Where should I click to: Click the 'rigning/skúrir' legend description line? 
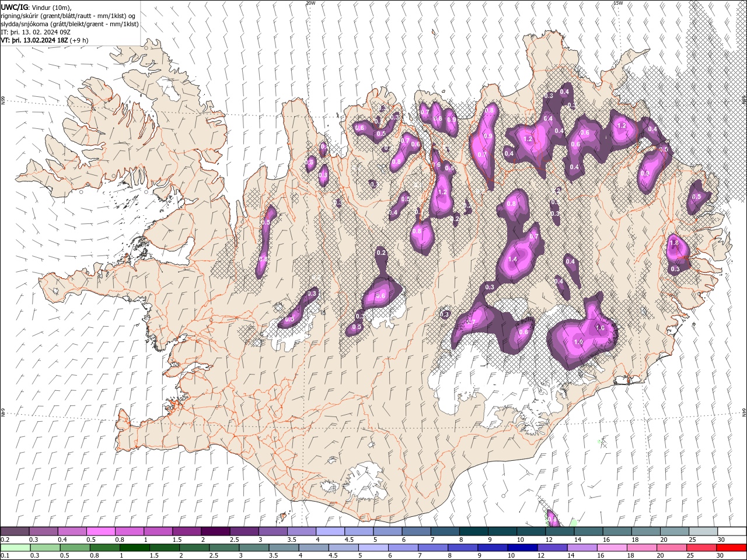68,16
